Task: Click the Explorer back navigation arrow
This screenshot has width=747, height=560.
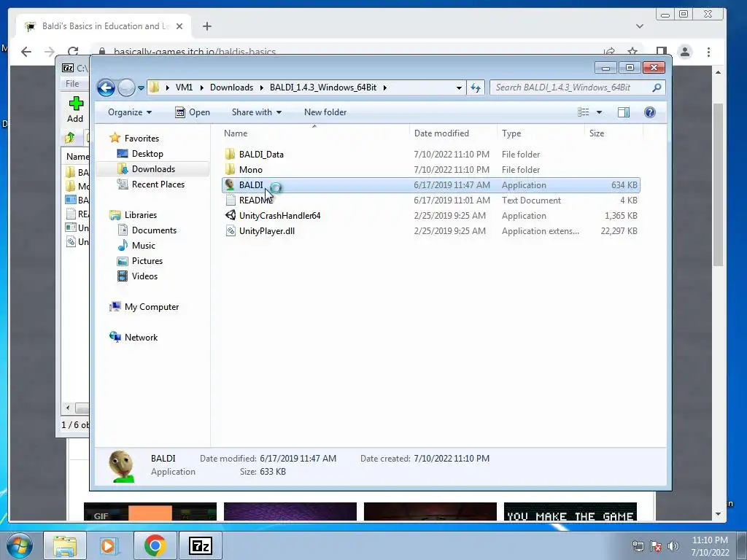Action: pyautogui.click(x=106, y=87)
